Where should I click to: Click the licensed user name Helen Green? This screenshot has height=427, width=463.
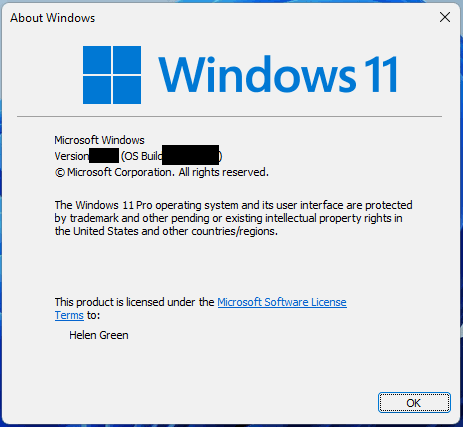[99, 335]
